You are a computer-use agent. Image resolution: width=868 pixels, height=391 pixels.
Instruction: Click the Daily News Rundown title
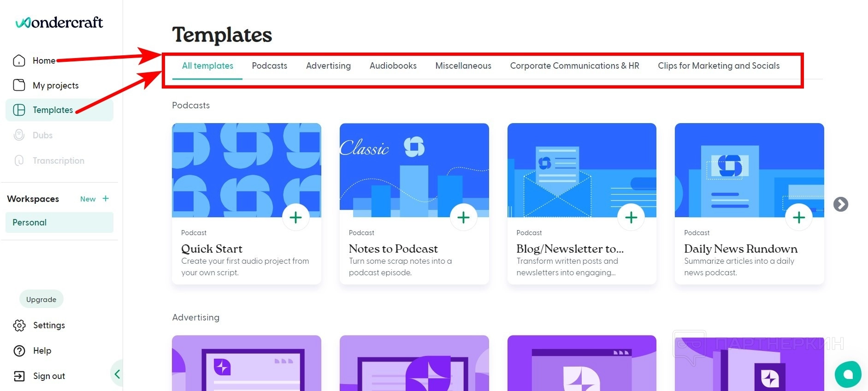(x=741, y=249)
